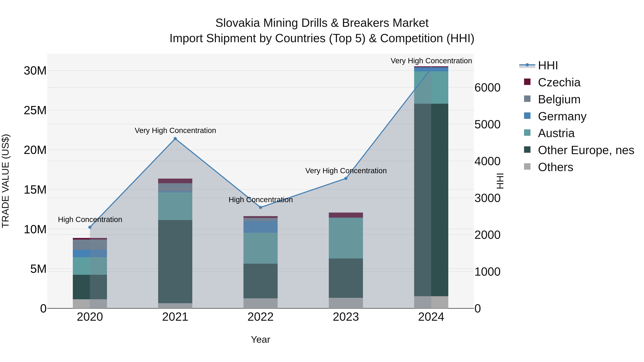Screen dimensions: 644x362
Task: Click the Others segment of 2020 bar
Action: 90,304
